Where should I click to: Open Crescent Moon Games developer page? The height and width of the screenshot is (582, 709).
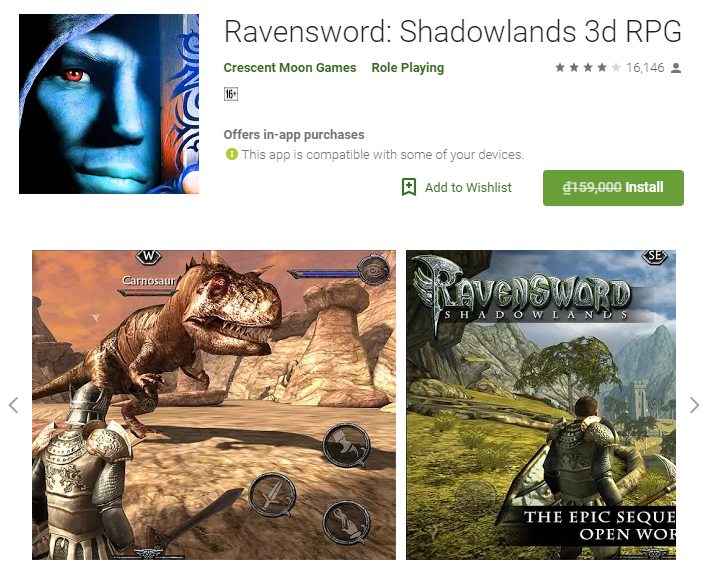[290, 68]
